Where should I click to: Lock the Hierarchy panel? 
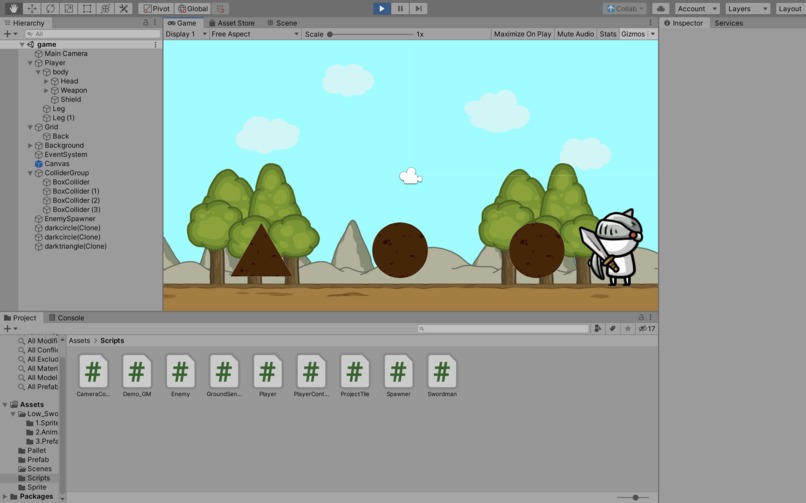(145, 23)
